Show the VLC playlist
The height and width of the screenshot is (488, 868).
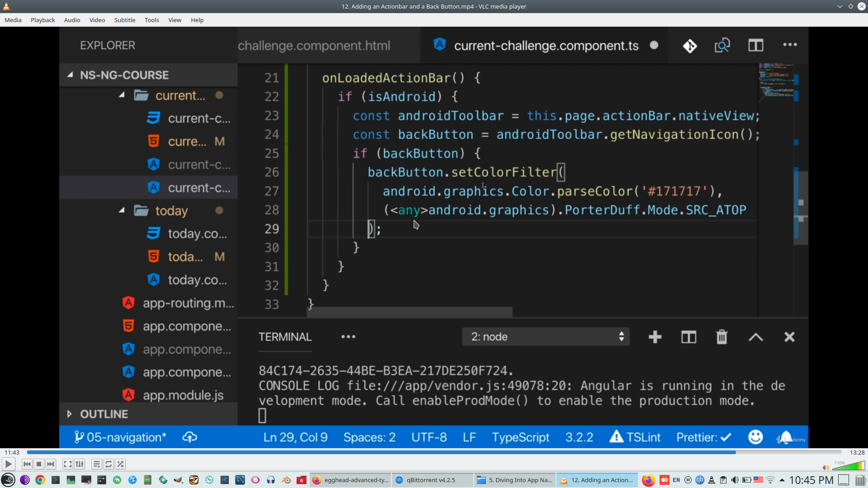[96, 464]
